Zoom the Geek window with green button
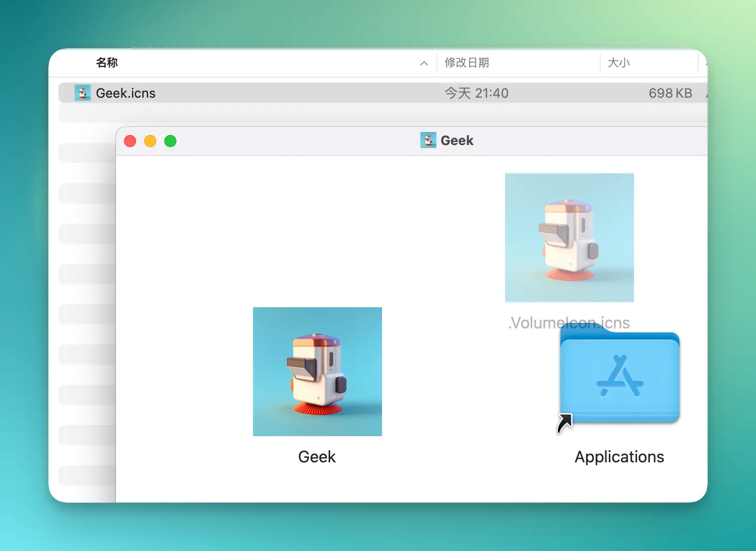 pyautogui.click(x=170, y=141)
